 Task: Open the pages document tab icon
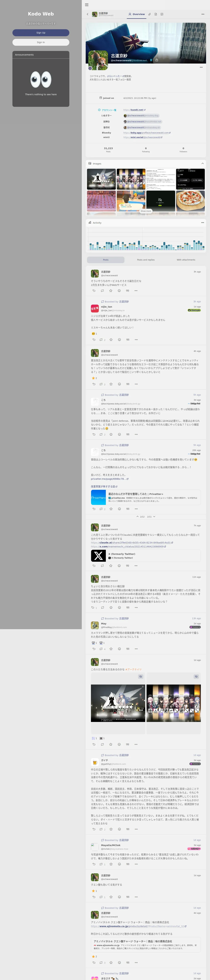point(156,14)
